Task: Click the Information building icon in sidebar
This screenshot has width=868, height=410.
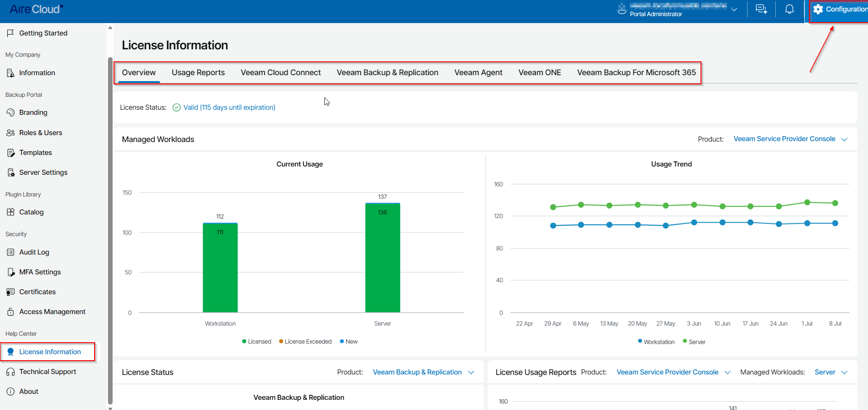Action: coord(11,73)
